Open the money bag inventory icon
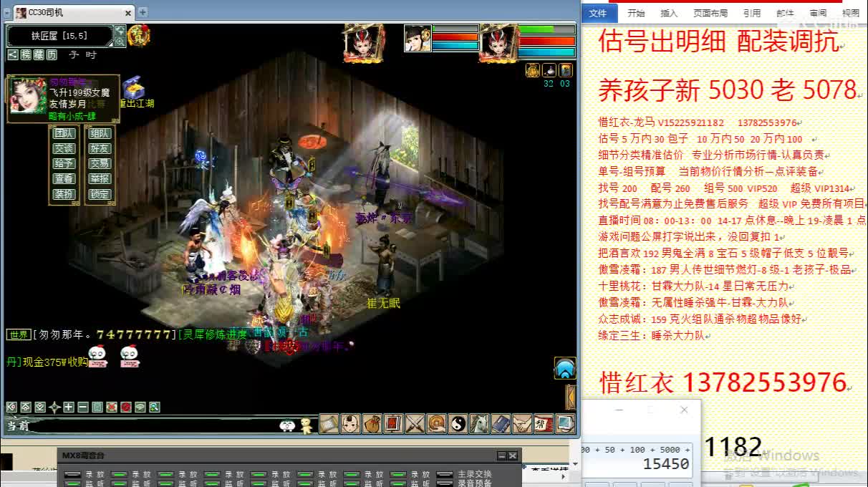The width and height of the screenshot is (868, 487). coord(372,423)
